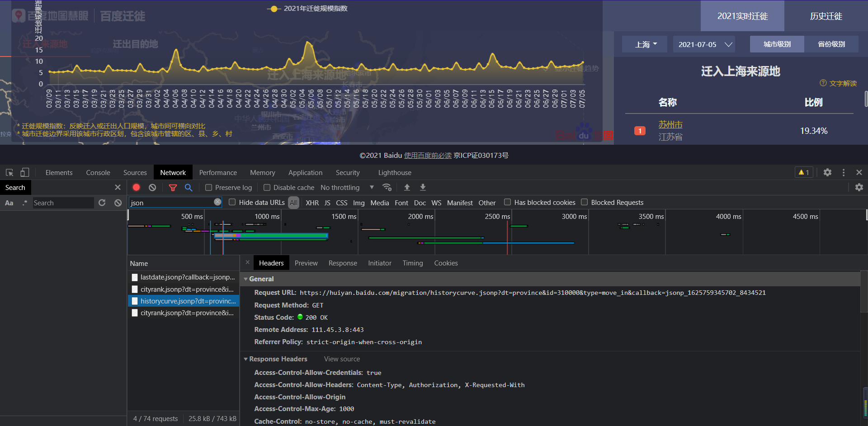The width and height of the screenshot is (868, 426).
Task: Open the No throttling dropdown
Action: [x=347, y=187]
